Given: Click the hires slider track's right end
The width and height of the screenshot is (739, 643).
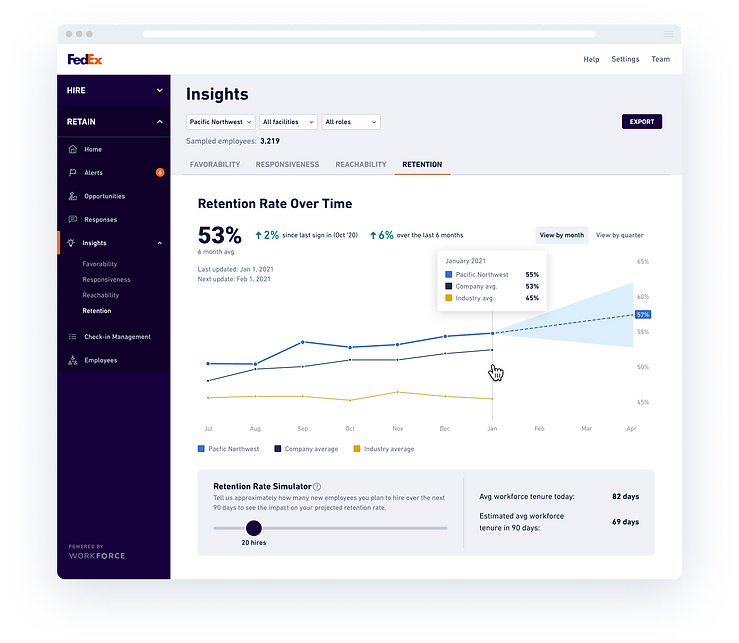Looking at the screenshot, I should [445, 528].
